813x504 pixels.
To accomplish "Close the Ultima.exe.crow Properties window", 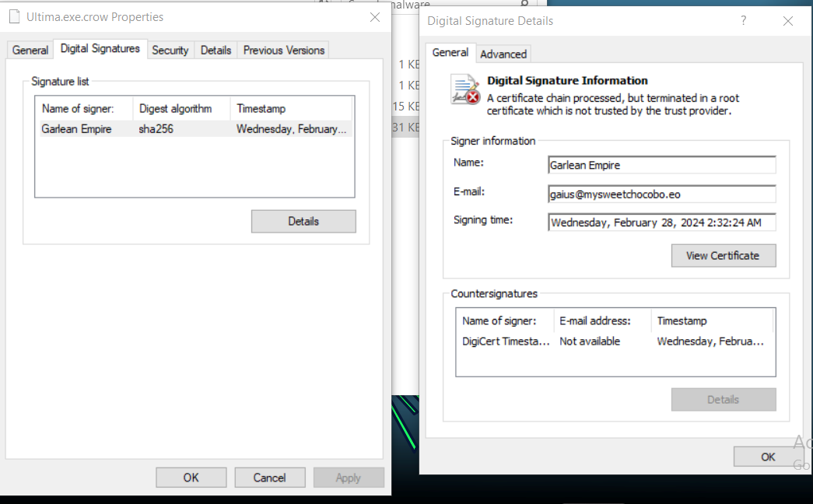I will coord(374,16).
